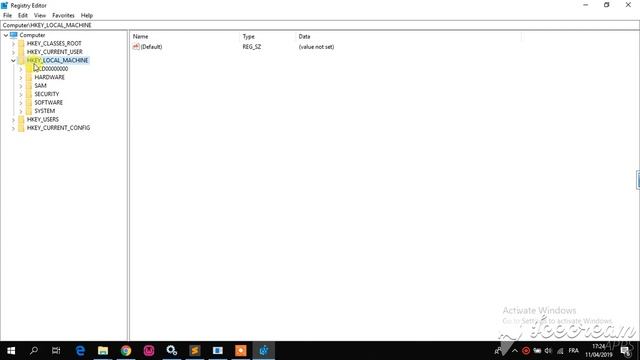Click the HKEY_USERS folder icon
This screenshot has height=360, width=640.
point(21,119)
